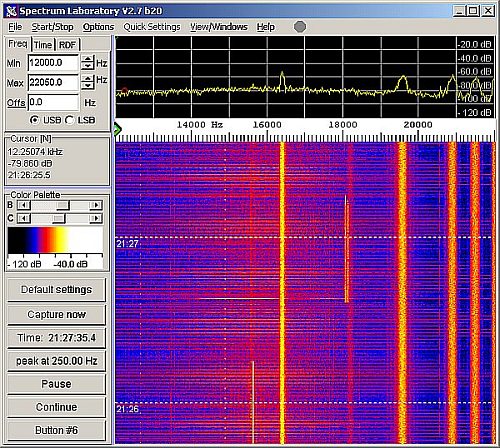Open the Options menu

(98, 27)
